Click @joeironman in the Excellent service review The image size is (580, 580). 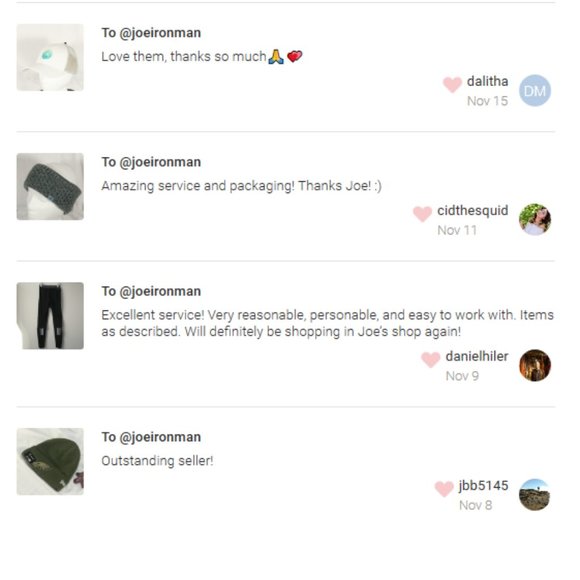coord(160,292)
